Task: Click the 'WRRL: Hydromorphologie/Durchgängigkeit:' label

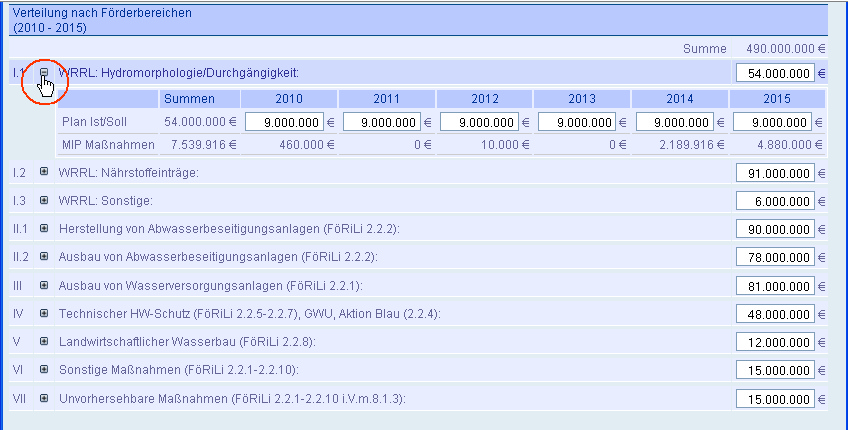Action: 178,73
